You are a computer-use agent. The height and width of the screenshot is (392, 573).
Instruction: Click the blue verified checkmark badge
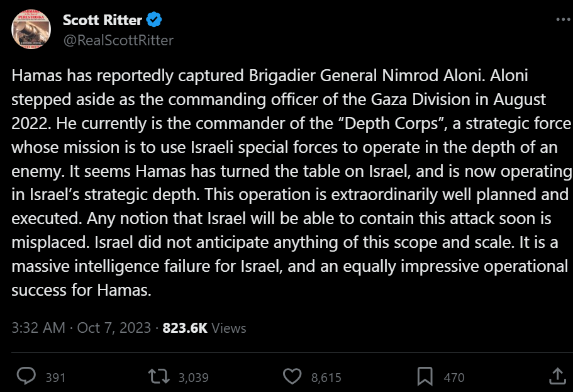(x=155, y=20)
